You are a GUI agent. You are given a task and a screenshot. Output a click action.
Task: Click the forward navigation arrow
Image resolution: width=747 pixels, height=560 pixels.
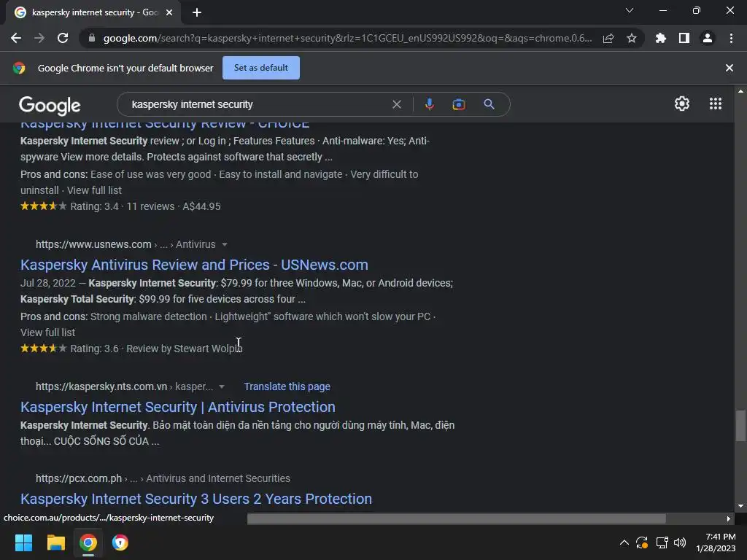coord(39,38)
